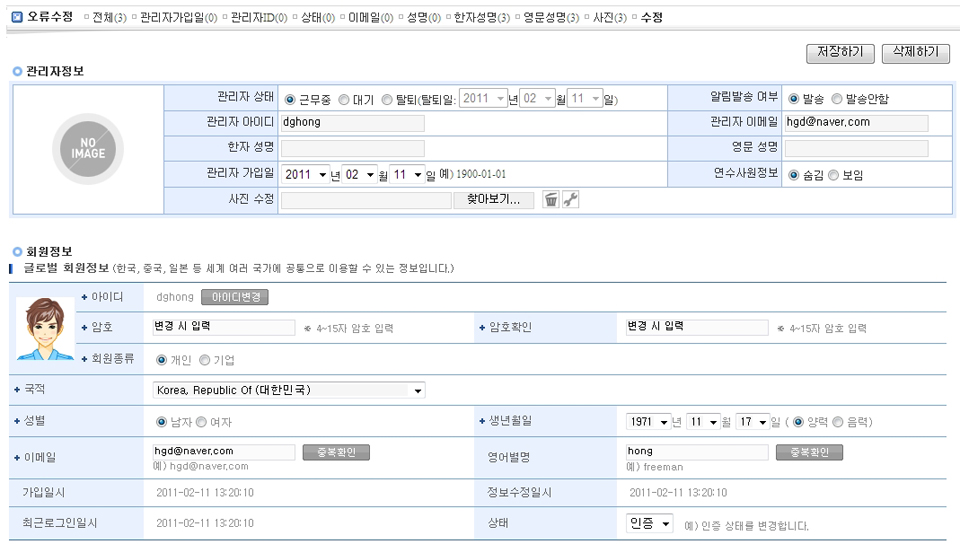The height and width of the screenshot is (544, 960).
Task: Choose 기업 as 회원종류
Action: (205, 360)
